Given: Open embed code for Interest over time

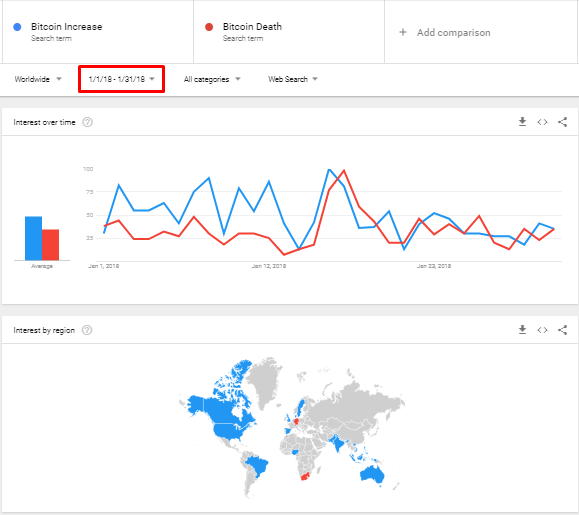Looking at the screenshot, I should [542, 122].
